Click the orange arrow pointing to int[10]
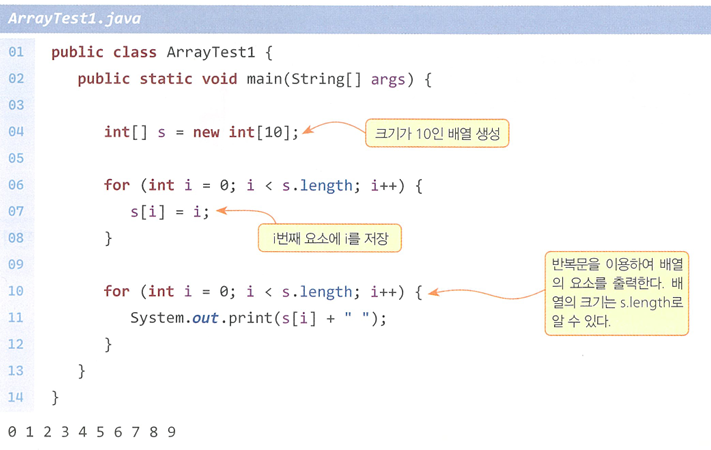The width and height of the screenshot is (711, 450). [334, 127]
